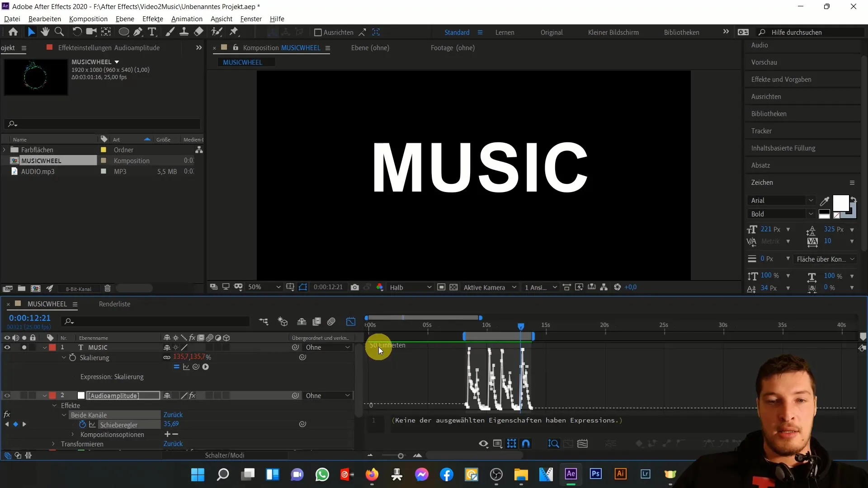Expand the Farbflächen folder
Screen dimensions: 868x488
[x=5, y=150]
